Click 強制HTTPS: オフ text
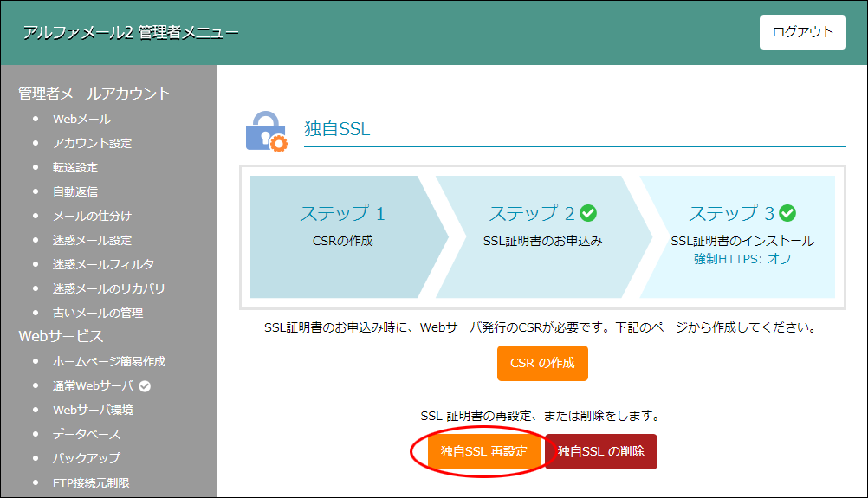 [x=742, y=259]
